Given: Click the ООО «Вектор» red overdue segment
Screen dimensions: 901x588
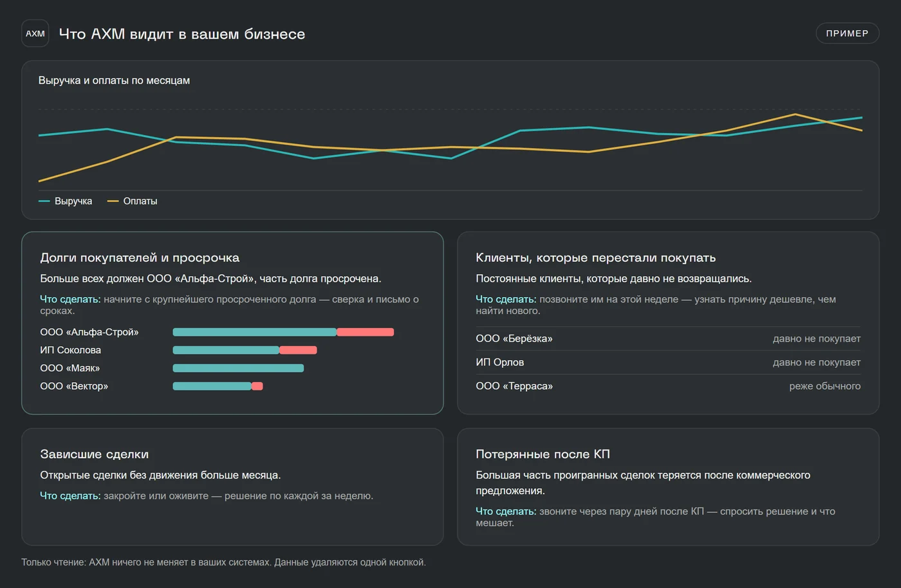Looking at the screenshot, I should [257, 386].
